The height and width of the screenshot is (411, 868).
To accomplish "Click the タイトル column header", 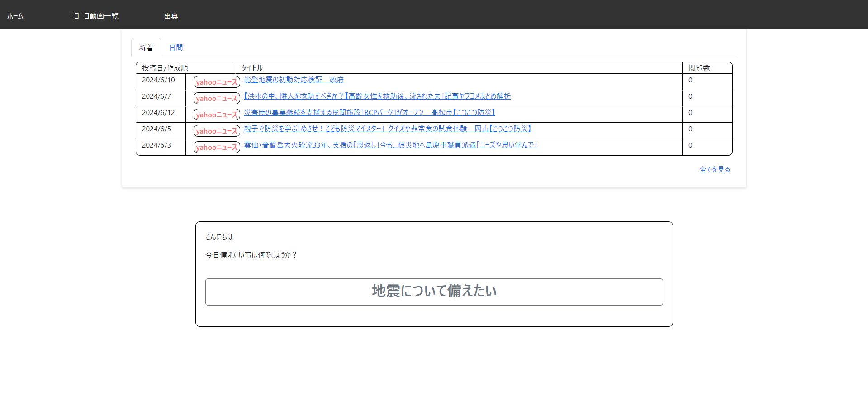I will click(x=251, y=67).
